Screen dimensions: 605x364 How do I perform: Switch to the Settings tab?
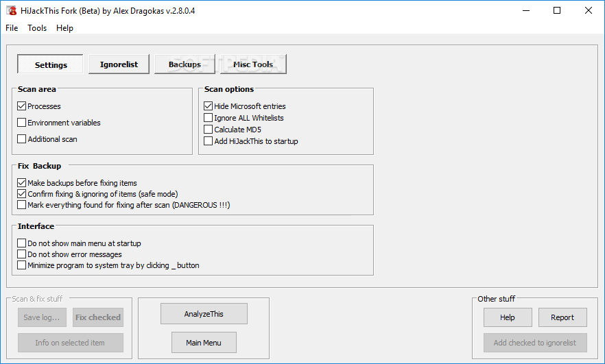point(51,64)
